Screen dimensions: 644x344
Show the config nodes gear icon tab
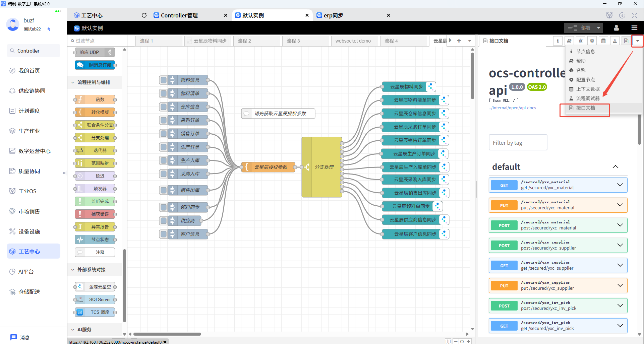click(592, 41)
